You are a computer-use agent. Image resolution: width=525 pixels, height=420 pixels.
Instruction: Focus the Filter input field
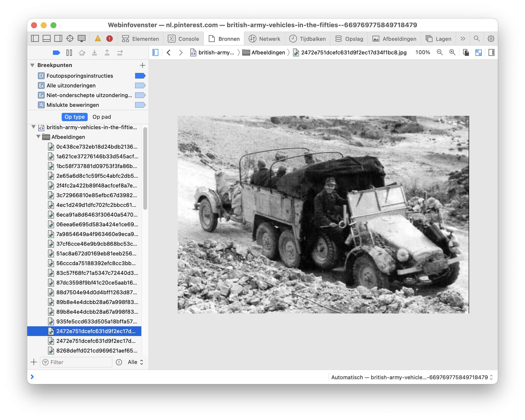76,362
